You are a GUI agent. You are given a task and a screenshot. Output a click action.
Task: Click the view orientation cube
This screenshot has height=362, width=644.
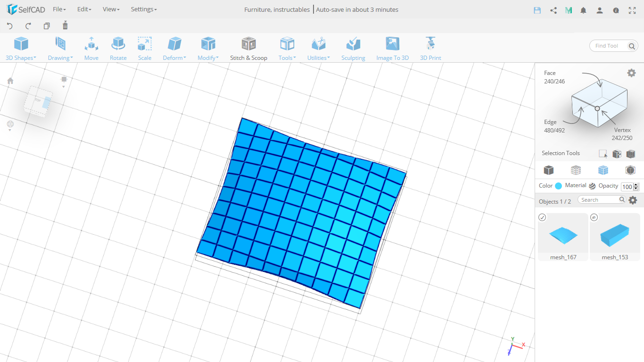tap(39, 101)
